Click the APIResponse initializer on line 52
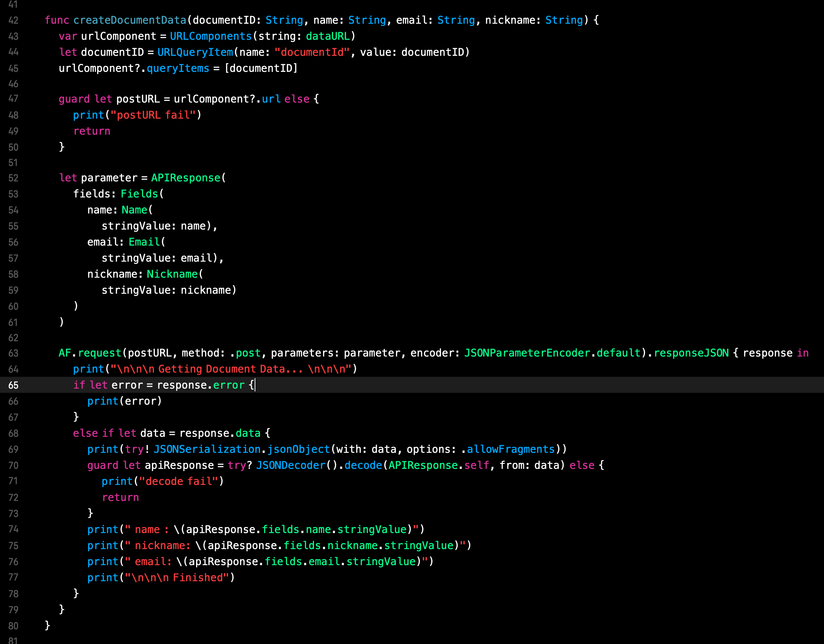 tap(186, 178)
